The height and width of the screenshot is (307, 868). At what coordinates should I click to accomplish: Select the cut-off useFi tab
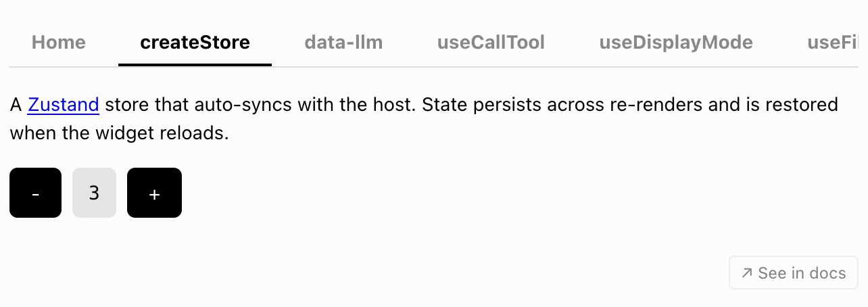pyautogui.click(x=833, y=43)
